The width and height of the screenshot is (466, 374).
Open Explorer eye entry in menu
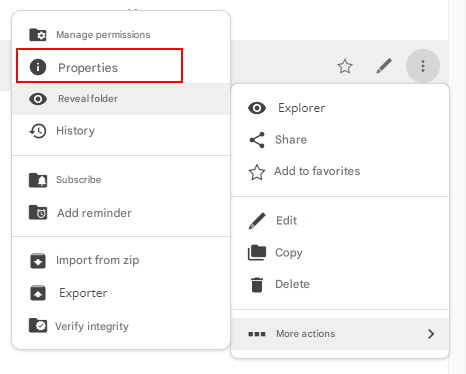[340, 108]
